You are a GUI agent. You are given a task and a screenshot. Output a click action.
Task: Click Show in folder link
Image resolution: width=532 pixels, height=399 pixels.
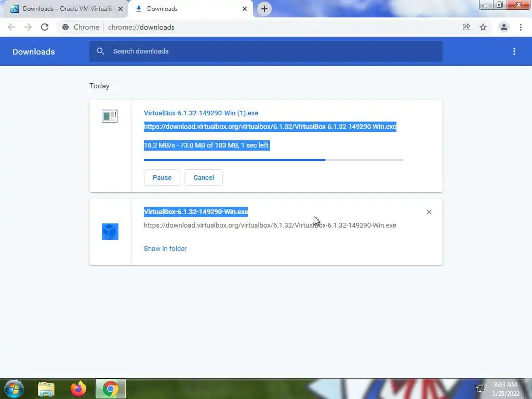165,249
